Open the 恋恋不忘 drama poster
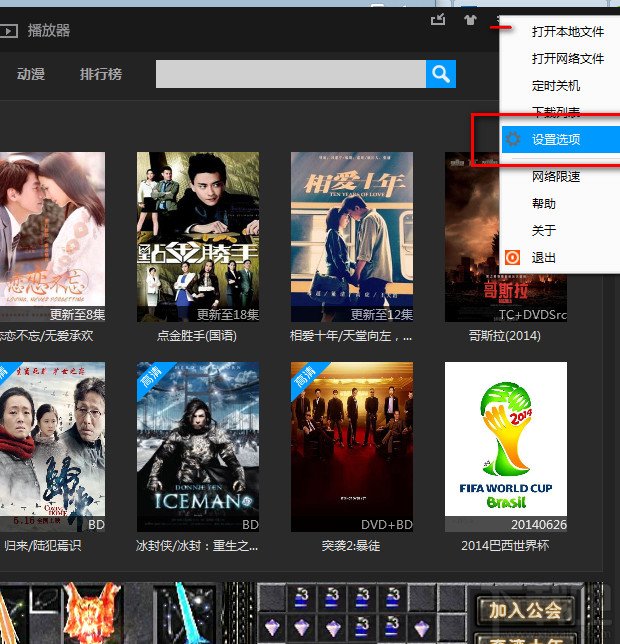Image resolution: width=620 pixels, height=644 pixels. coord(52,237)
